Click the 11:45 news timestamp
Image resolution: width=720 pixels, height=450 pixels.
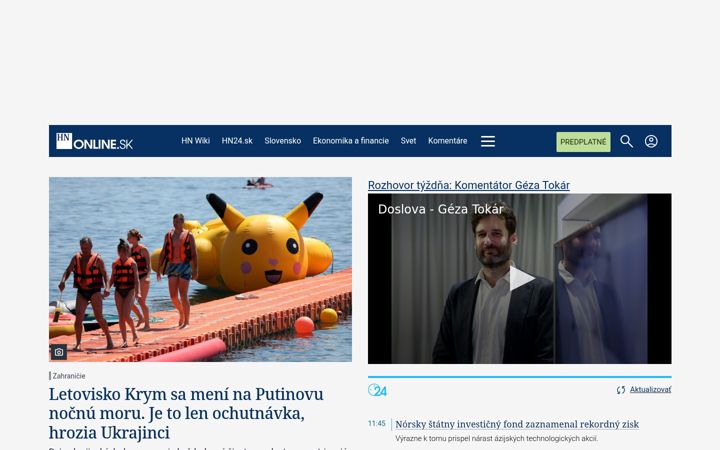377,423
